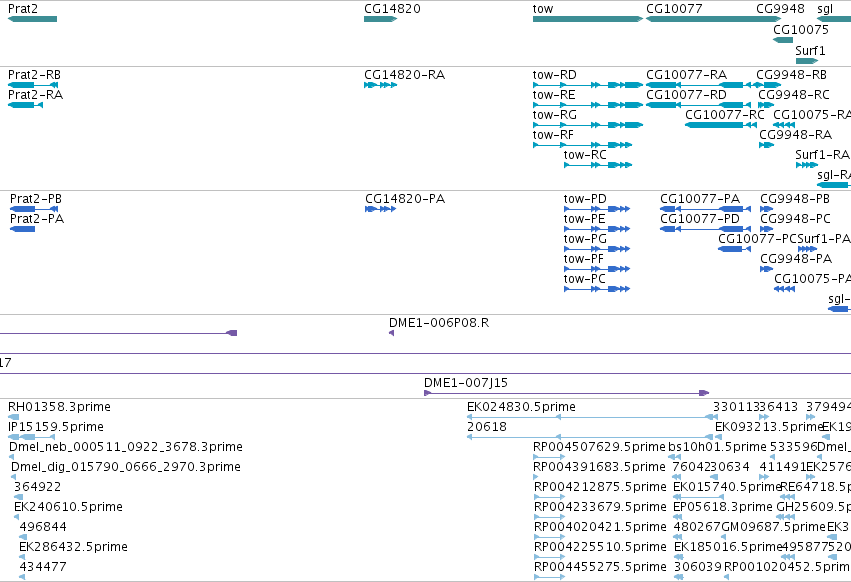This screenshot has width=851, height=582.
Task: Select the CG10077-RA transcript
Action: coord(698,85)
